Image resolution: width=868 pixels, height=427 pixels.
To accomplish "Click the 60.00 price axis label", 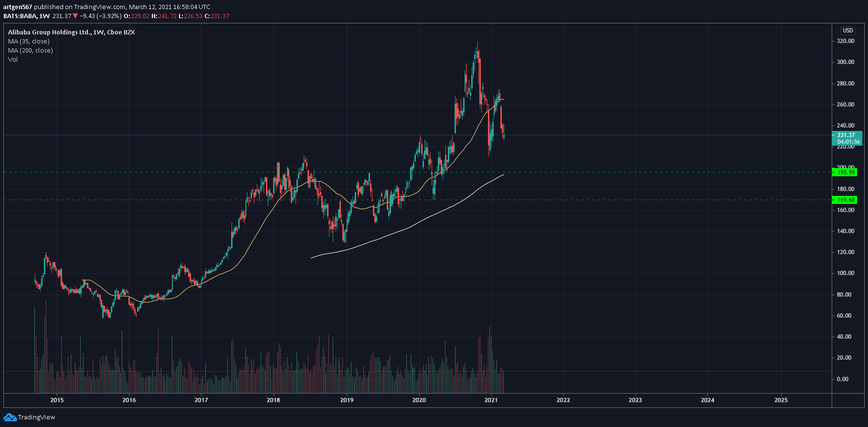I will pyautogui.click(x=844, y=316).
